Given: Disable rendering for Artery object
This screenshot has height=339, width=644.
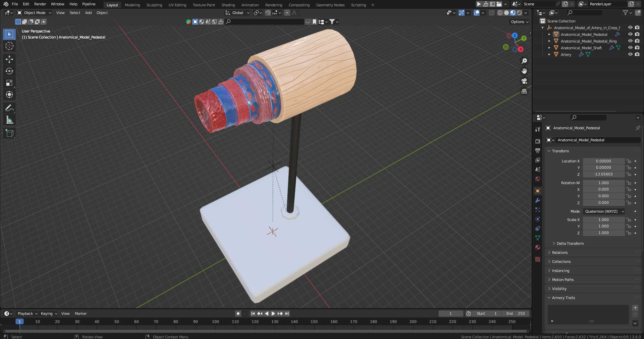Looking at the screenshot, I should click(637, 54).
